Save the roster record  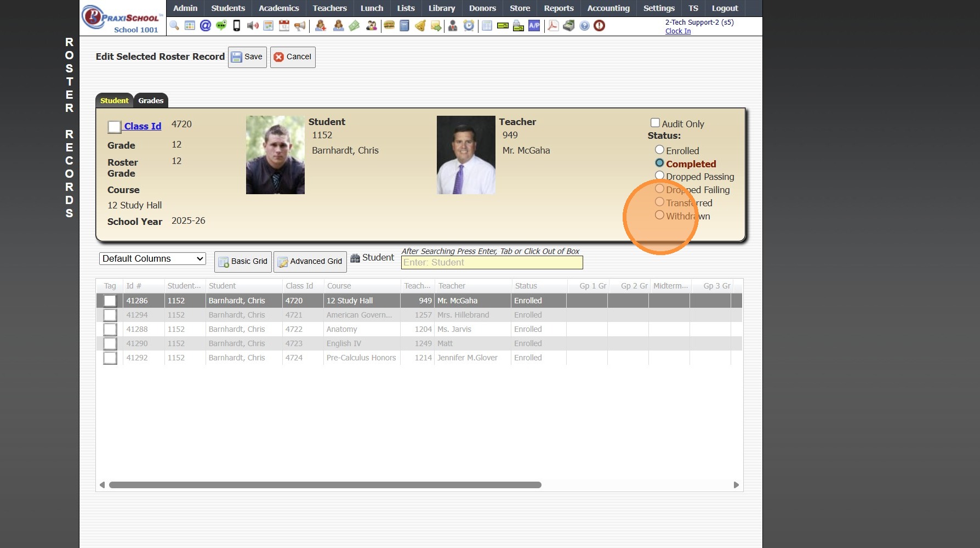(x=247, y=57)
